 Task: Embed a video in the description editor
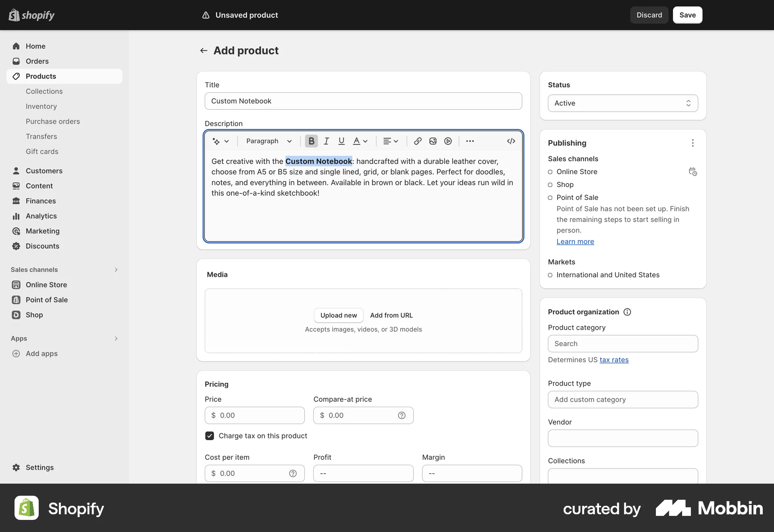[448, 141]
